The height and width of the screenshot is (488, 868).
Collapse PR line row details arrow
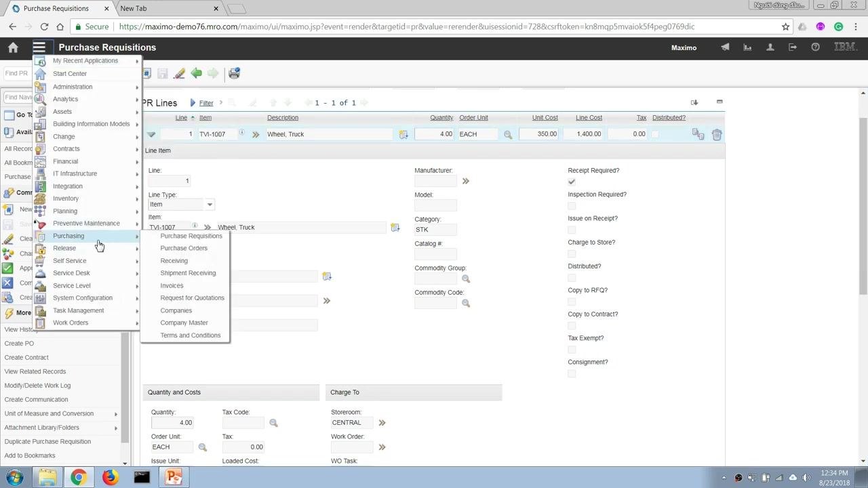(151, 134)
